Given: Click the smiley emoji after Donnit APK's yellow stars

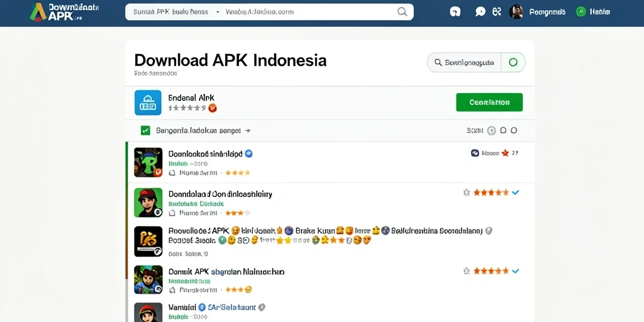Looking at the screenshot, I should click(x=248, y=290).
